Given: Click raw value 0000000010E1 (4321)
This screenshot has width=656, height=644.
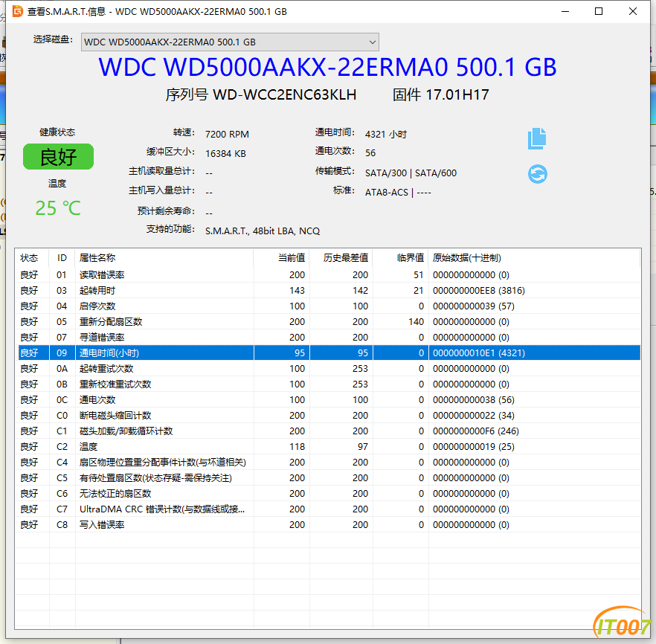Looking at the screenshot, I should [x=479, y=353].
